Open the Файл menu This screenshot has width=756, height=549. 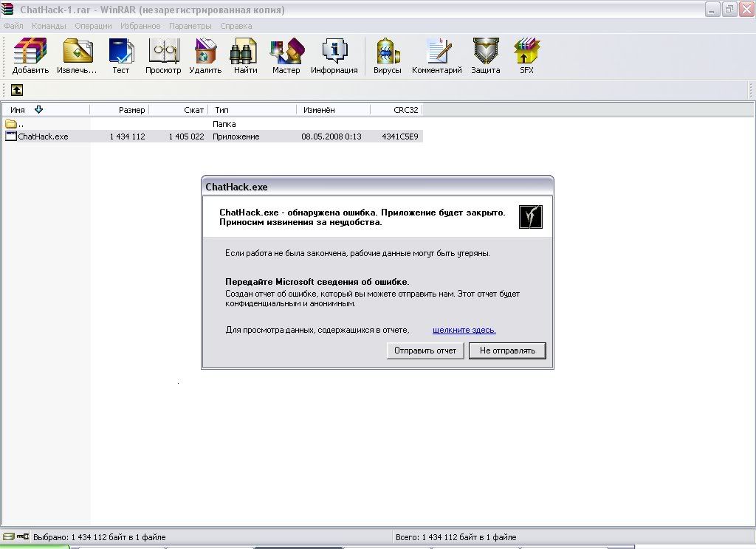click(x=13, y=26)
